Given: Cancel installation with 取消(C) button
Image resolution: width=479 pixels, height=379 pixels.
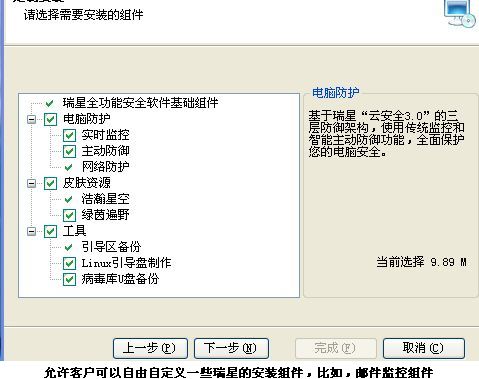Looking at the screenshot, I should [x=424, y=348].
